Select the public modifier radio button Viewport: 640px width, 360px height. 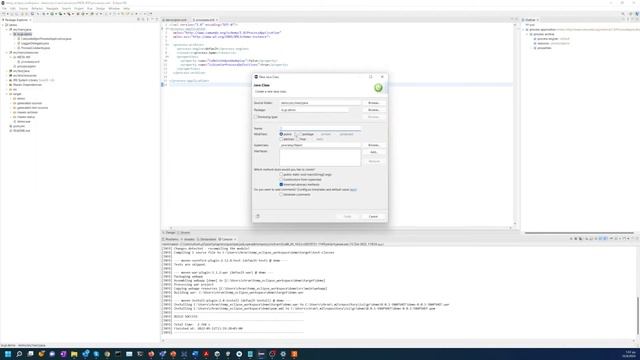pyautogui.click(x=281, y=134)
